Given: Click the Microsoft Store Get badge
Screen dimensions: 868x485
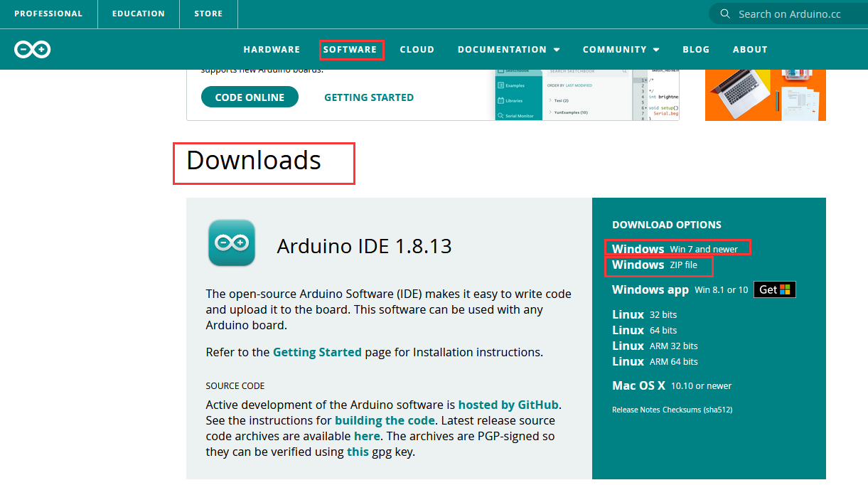Looking at the screenshot, I should click(x=774, y=289).
